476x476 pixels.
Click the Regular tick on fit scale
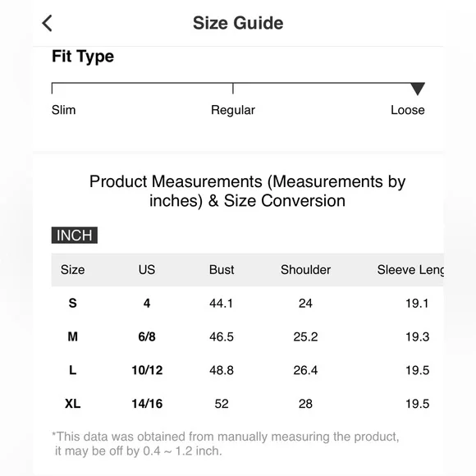pyautogui.click(x=233, y=89)
